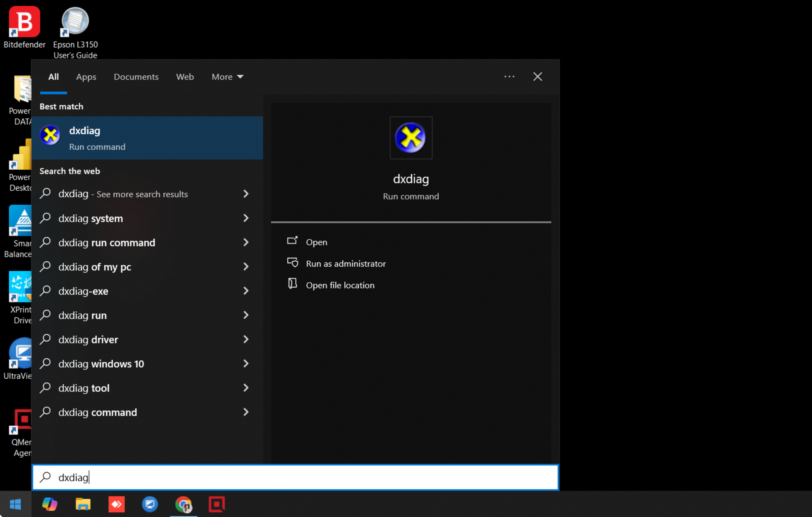This screenshot has height=517, width=812.
Task: Click Open file location
Action: [340, 285]
